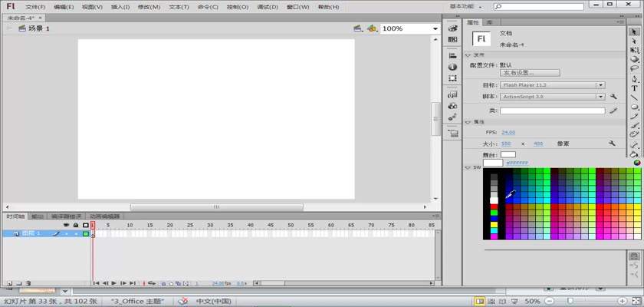The height and width of the screenshot is (307, 644).
Task: Click the pencil icon beside the class field
Action: (x=613, y=111)
